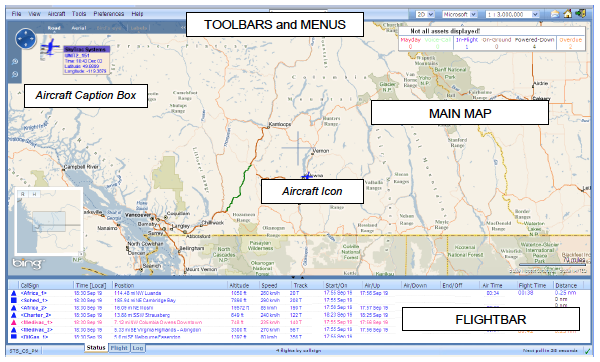
Task: Switch to the Flight tab
Action: tap(119, 348)
